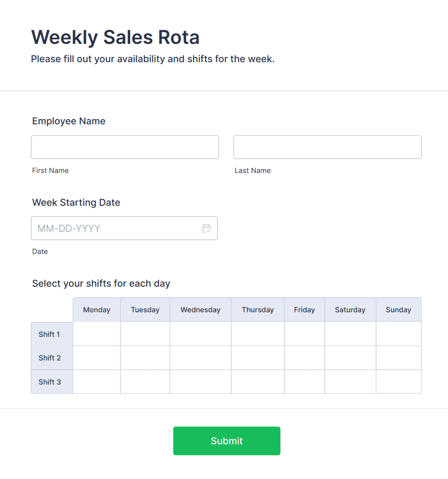448x479 pixels.
Task: Select the Shift 1 Friday cell
Action: [x=304, y=334]
